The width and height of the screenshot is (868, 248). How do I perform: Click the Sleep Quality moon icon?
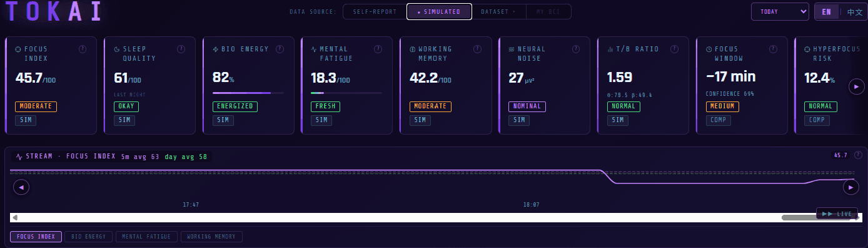(117, 49)
